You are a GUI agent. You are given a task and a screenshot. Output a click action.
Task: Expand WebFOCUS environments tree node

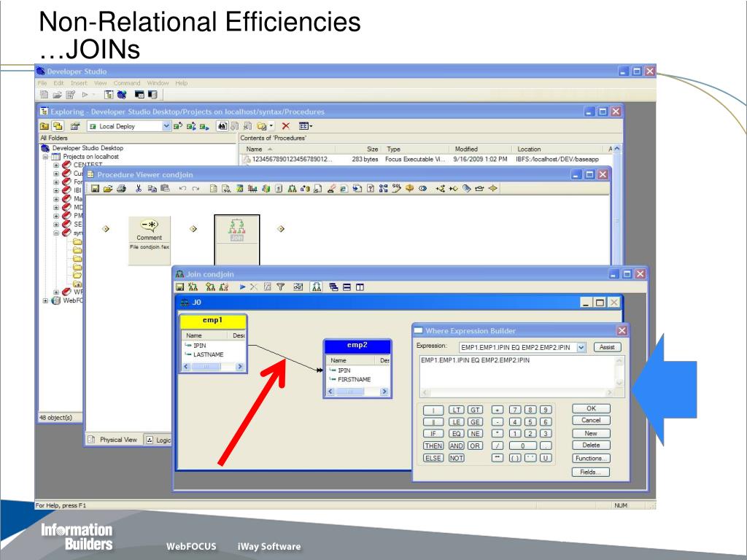click(46, 300)
